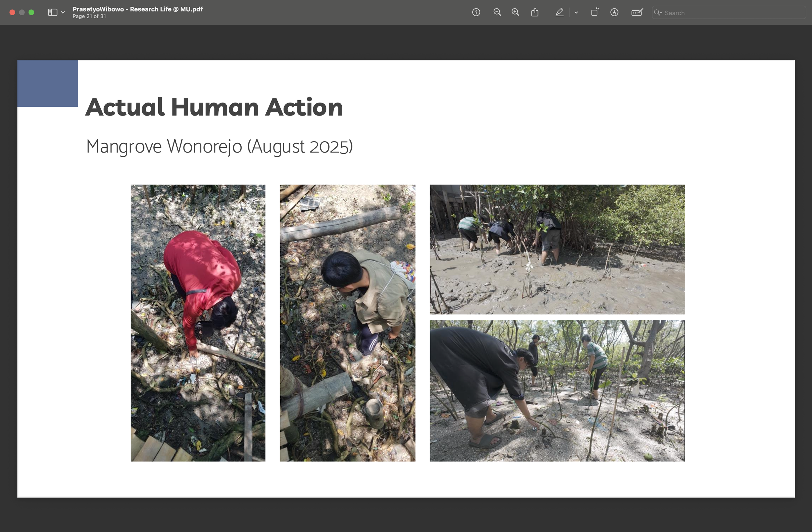812x532 pixels.
Task: Click the photo of person in black bending
Action: point(557,390)
